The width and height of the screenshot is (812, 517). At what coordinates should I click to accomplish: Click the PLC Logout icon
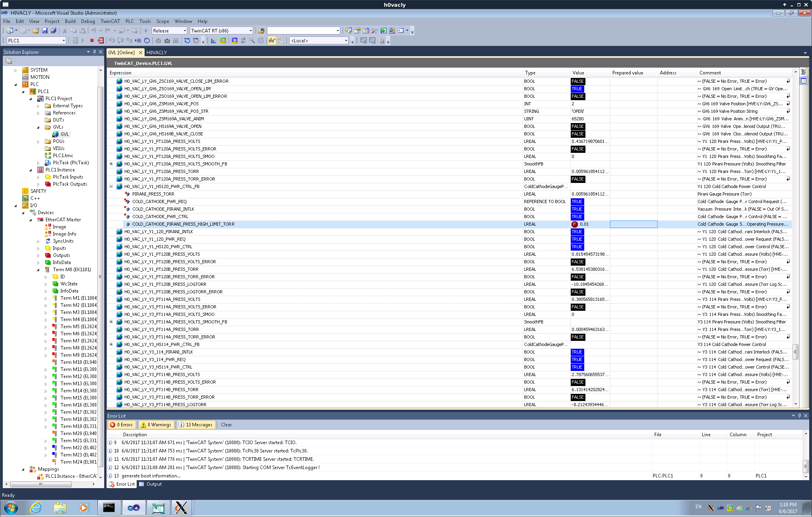(101, 40)
